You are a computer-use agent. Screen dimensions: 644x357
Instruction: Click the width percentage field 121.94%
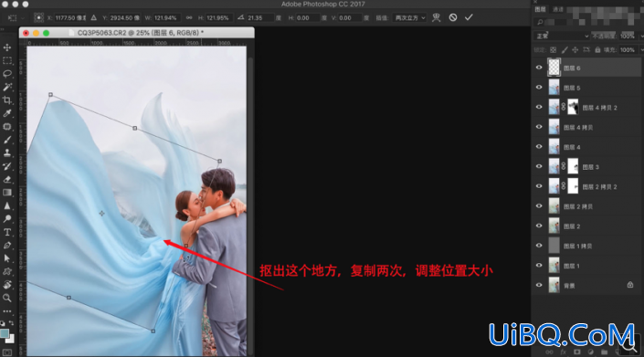click(x=167, y=17)
